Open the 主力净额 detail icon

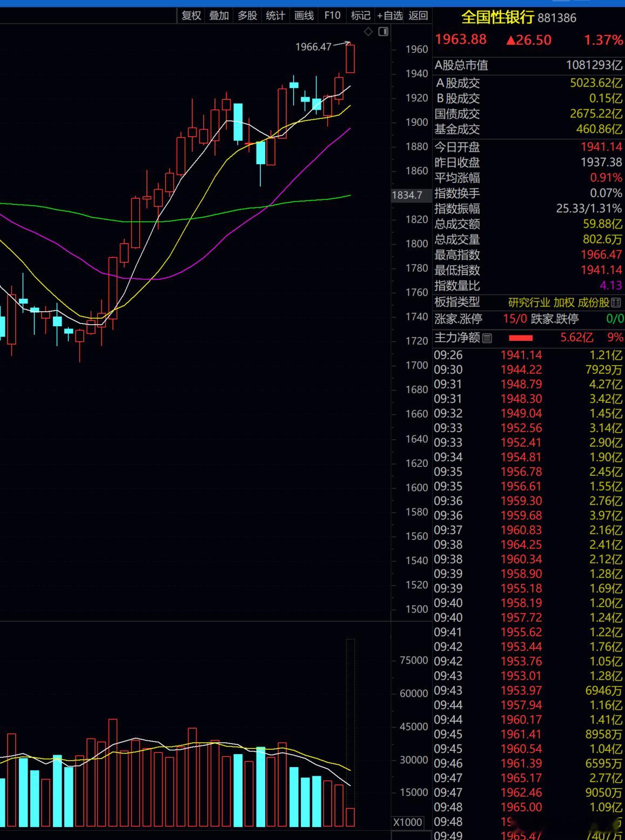click(487, 338)
